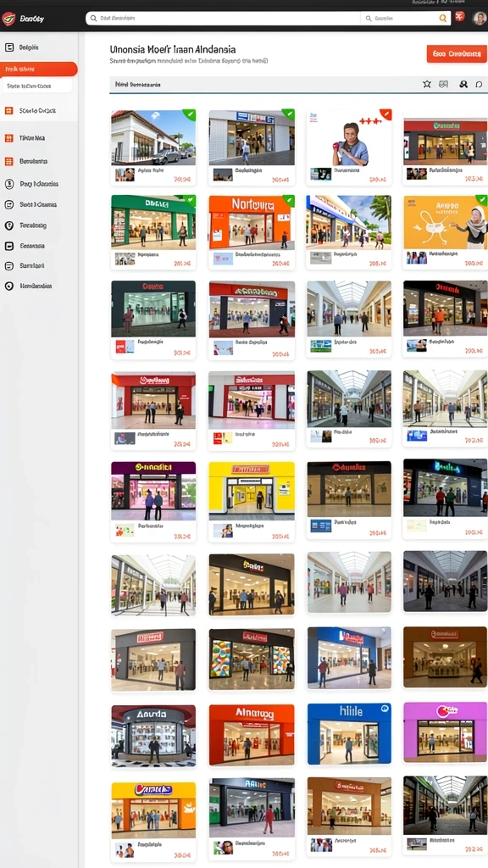Select the white sub-item under the orange sidebar item
488x868 pixels.
(36, 86)
